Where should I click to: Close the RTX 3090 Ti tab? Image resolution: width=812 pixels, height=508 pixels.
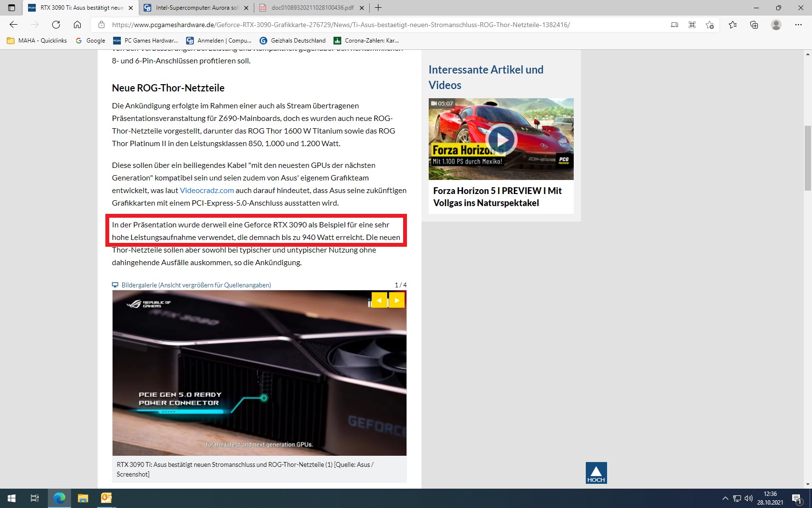[130, 8]
